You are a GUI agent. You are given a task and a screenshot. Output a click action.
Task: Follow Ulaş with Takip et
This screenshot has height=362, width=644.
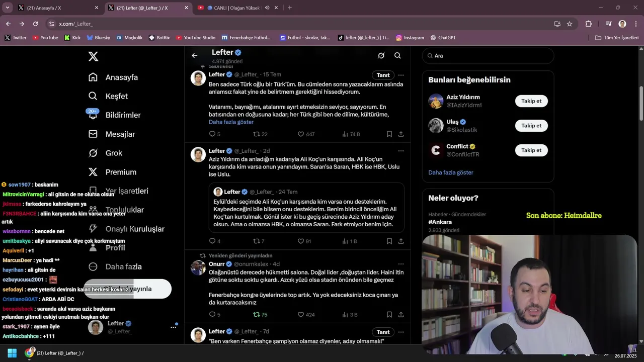pos(531,126)
